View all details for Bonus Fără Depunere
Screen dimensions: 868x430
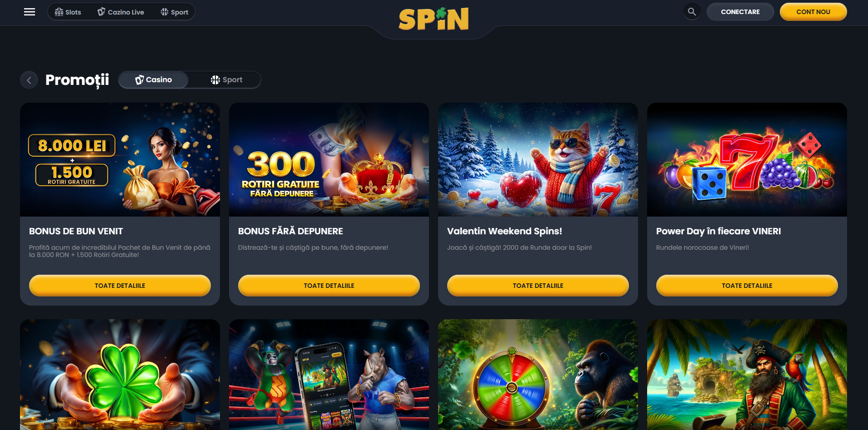(x=329, y=286)
